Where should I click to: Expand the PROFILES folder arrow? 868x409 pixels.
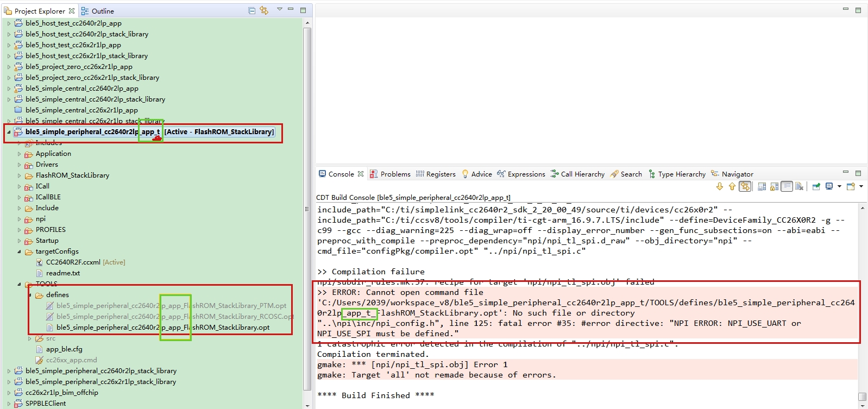[19, 230]
